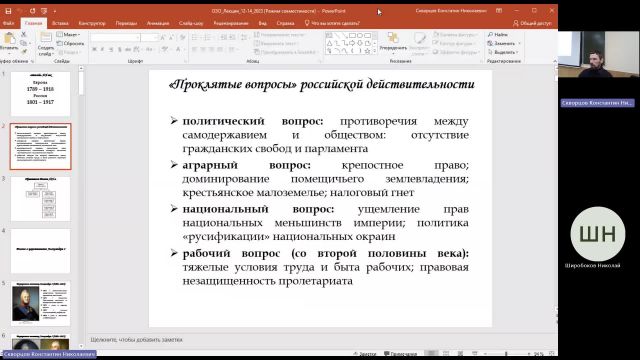Clear all formatting icon in font group
640x360 pixels.
point(182,38)
